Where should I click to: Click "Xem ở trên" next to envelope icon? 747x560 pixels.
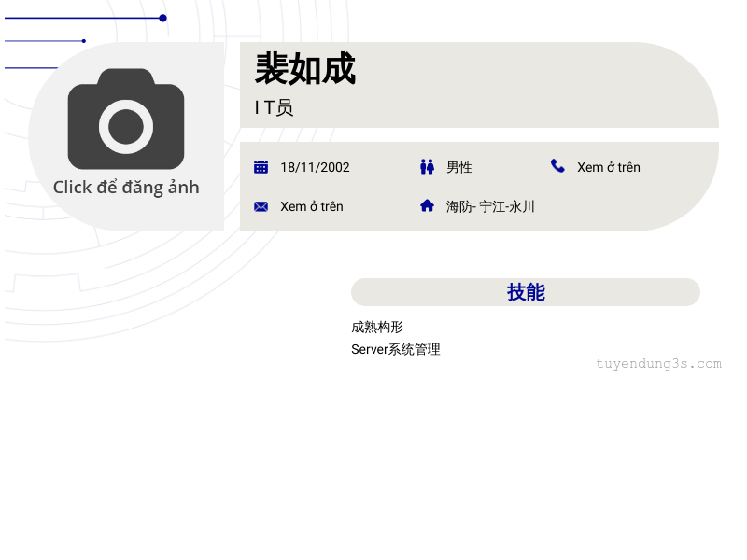[312, 206]
